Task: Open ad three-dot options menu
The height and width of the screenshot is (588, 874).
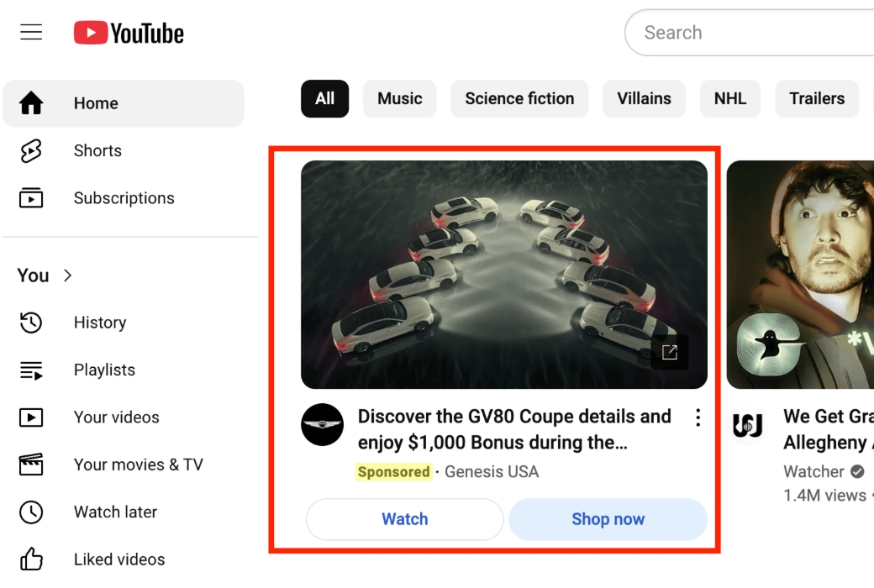Action: 698,417
